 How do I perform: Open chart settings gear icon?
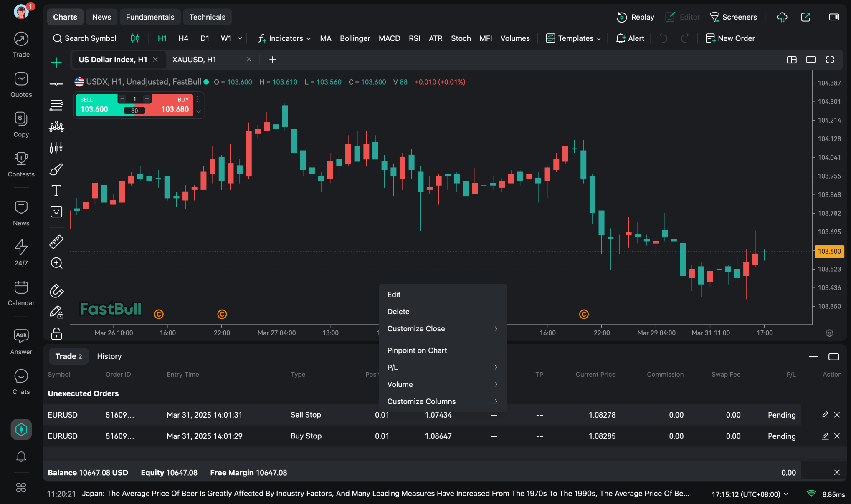click(x=829, y=333)
